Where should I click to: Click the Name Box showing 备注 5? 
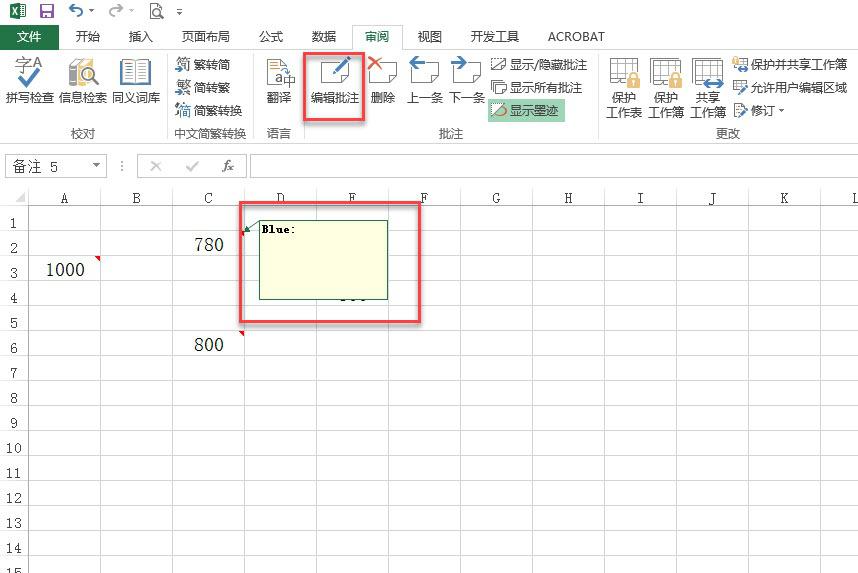[47, 166]
